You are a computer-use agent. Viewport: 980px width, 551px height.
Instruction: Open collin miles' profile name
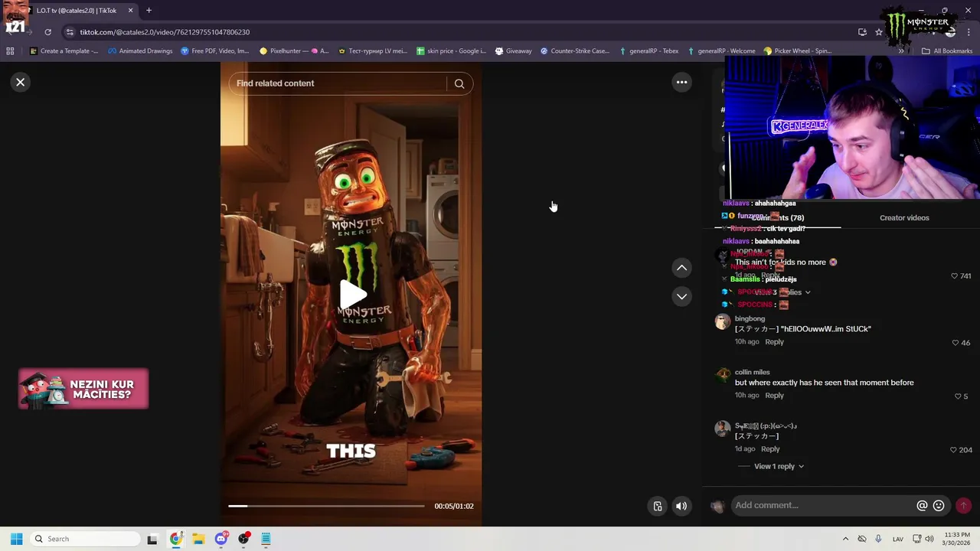click(752, 372)
